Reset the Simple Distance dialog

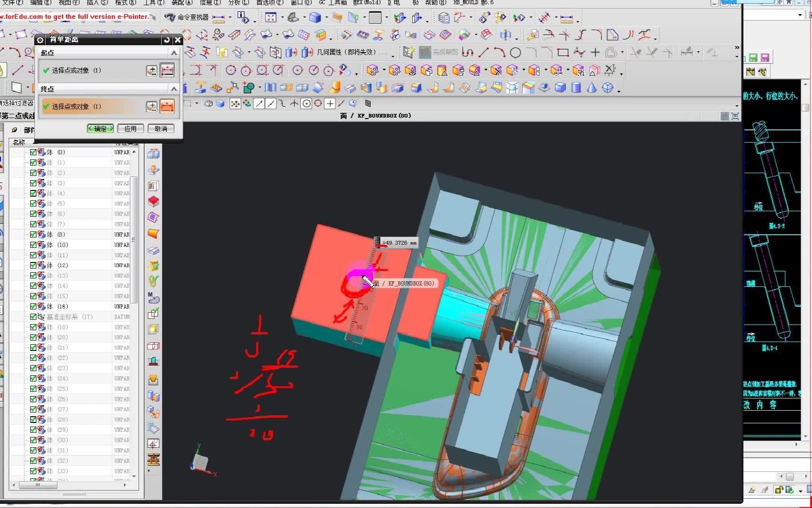click(x=167, y=40)
